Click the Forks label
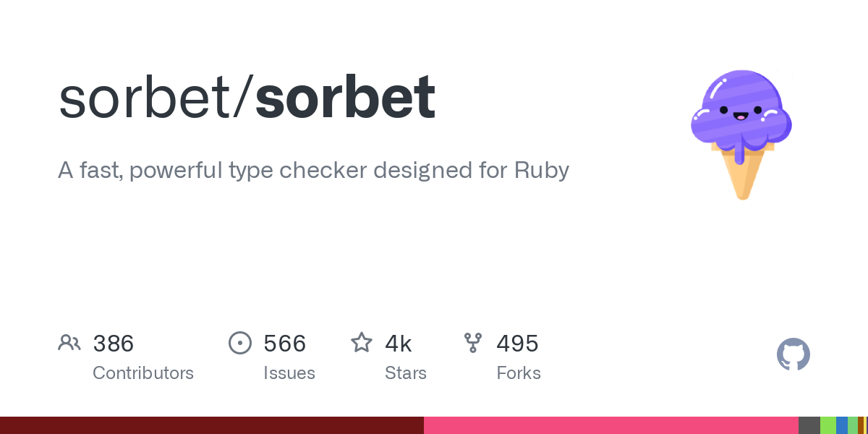868x434 pixels. coord(519,373)
